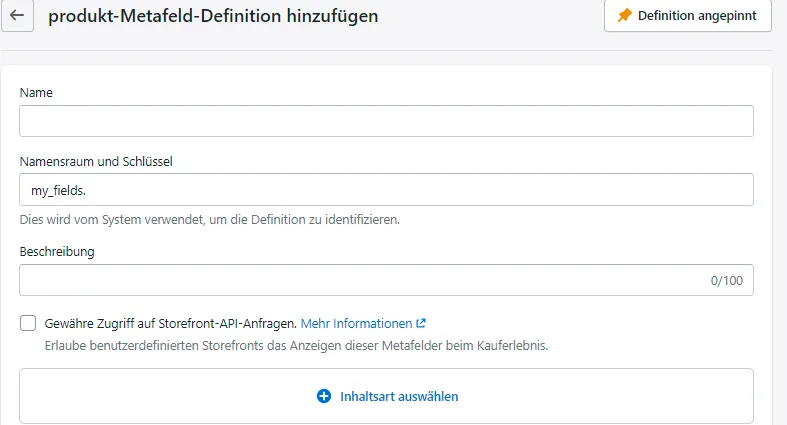Click the external link icon beside Mehr Informationen
This screenshot has height=425, width=787.
(x=421, y=324)
